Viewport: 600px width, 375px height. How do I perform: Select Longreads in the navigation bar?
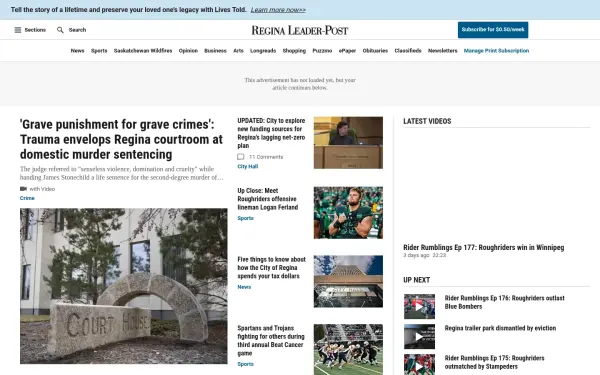(x=263, y=51)
